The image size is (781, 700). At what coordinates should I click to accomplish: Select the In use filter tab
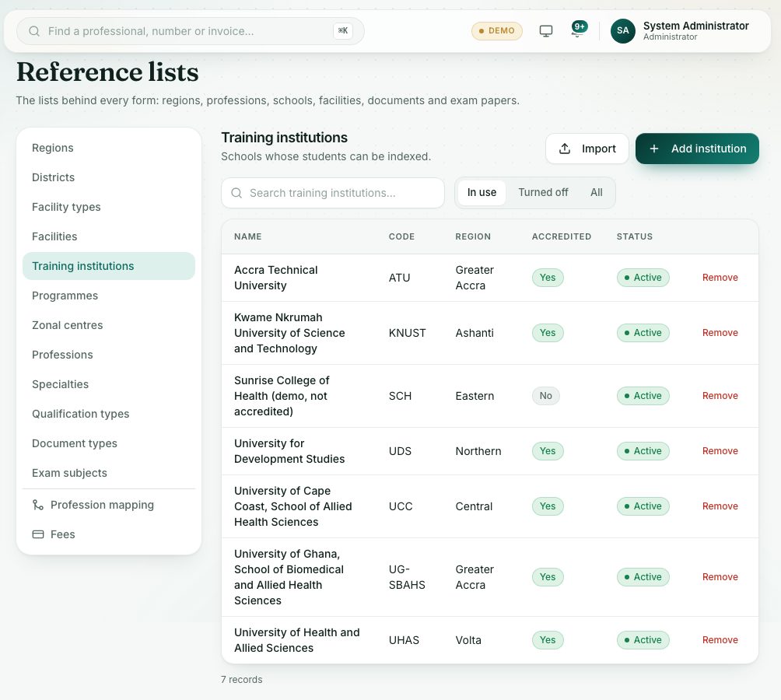(482, 192)
